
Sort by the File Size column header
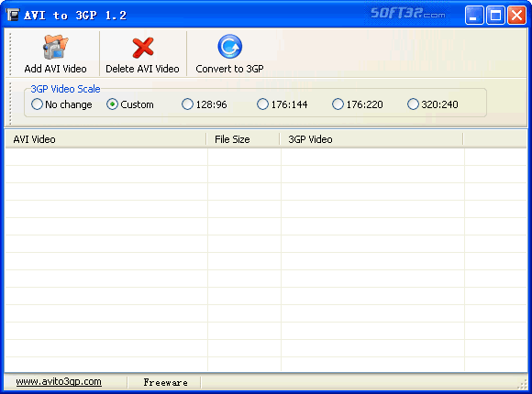click(x=243, y=139)
